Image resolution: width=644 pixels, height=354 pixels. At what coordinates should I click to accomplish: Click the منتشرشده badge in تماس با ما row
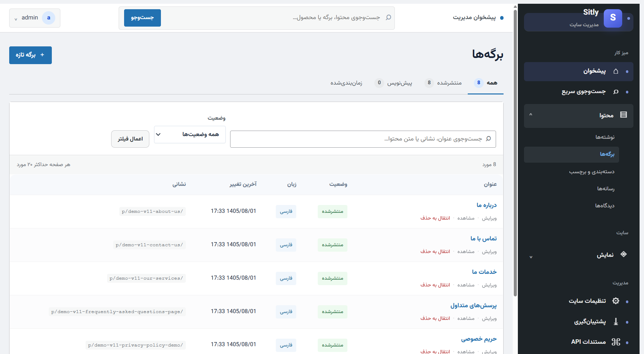coord(332,245)
